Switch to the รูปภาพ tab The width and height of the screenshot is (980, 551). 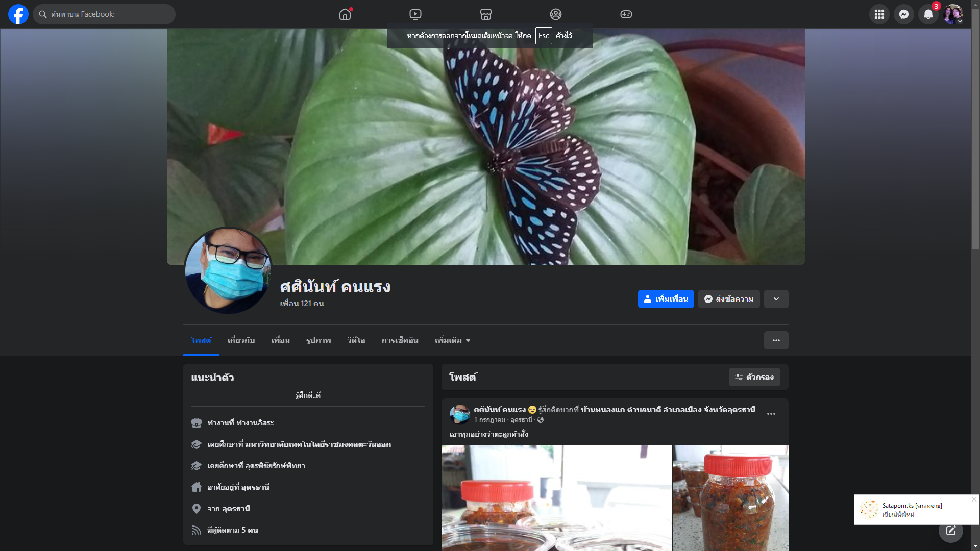tap(318, 340)
